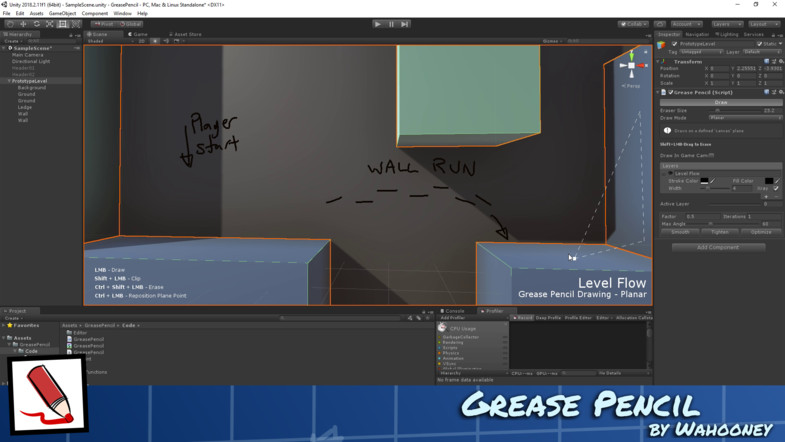Collapse the PrototypeLevel hierarchy item
The image size is (785, 442).
tap(9, 81)
